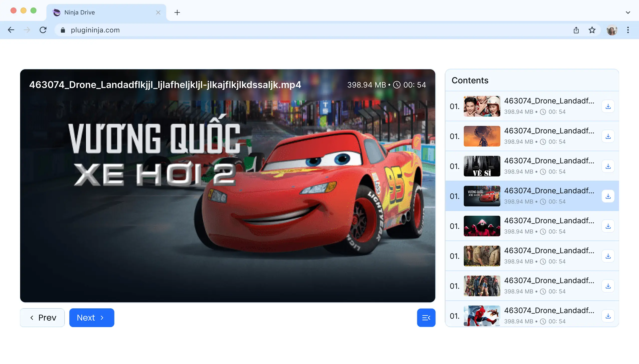The image size is (639, 364).
Task: Select the VỆ SĨ thumbnail in Contents
Action: pyautogui.click(x=482, y=166)
